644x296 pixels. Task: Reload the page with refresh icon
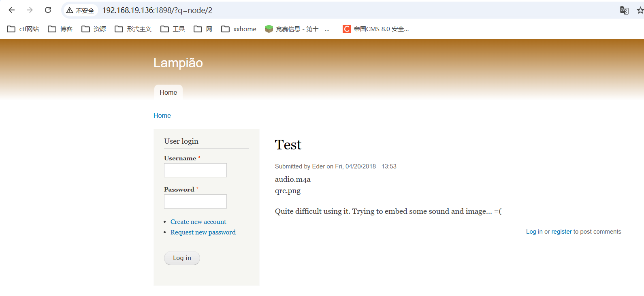click(48, 10)
